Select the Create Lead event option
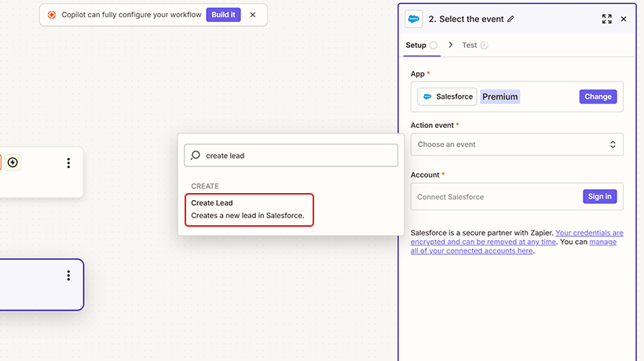Image resolution: width=644 pixels, height=361 pixels. click(x=249, y=210)
